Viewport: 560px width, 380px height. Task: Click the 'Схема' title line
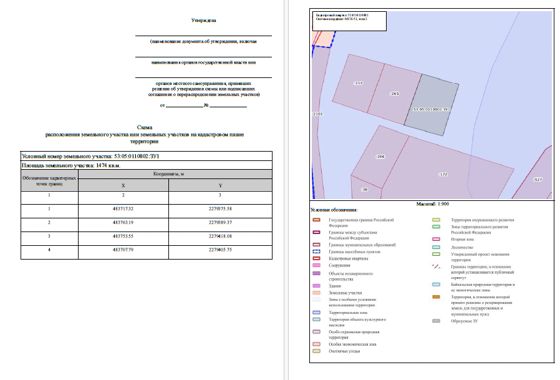(144, 127)
